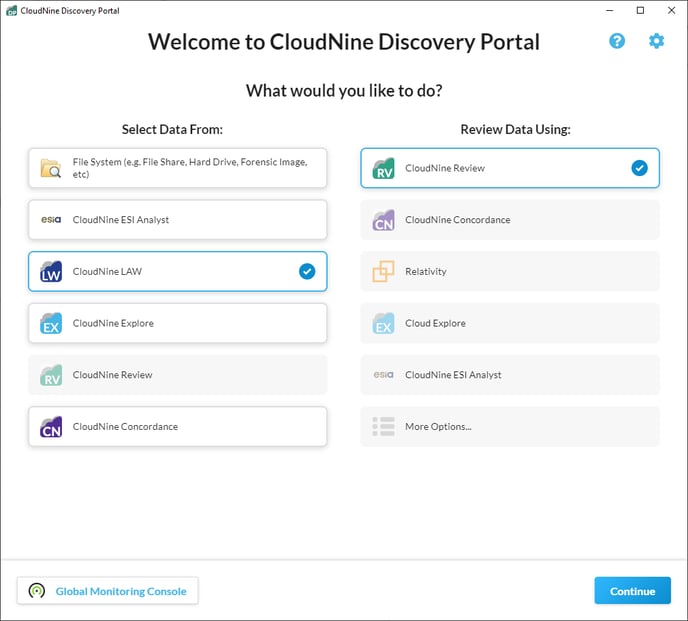
Task: Uncheck the CloudNine LAW selected checkmark
Action: point(307,271)
